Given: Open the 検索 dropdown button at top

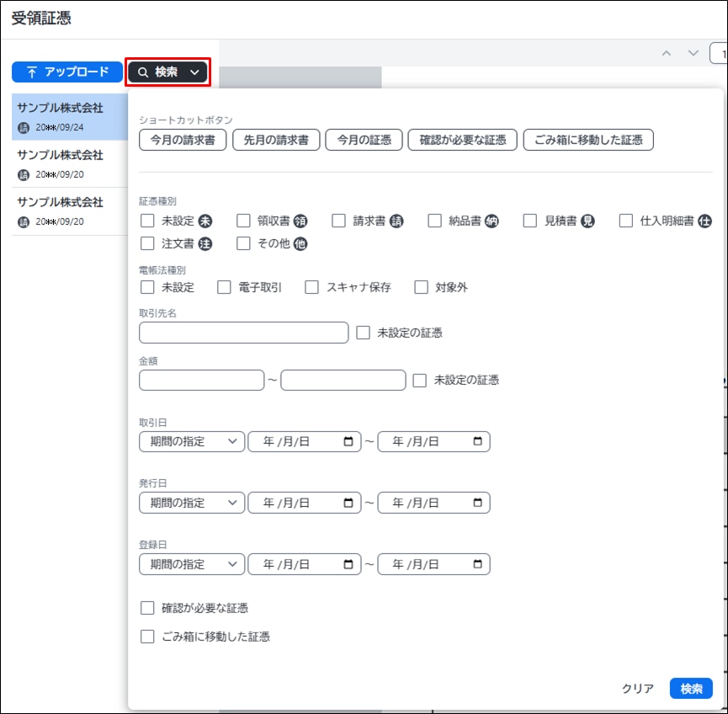Looking at the screenshot, I should [167, 72].
